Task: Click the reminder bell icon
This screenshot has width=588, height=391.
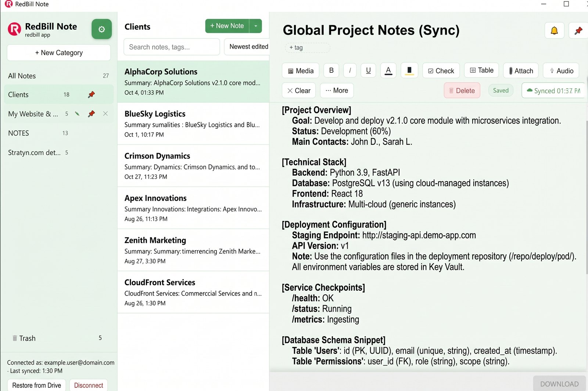Action: (554, 31)
